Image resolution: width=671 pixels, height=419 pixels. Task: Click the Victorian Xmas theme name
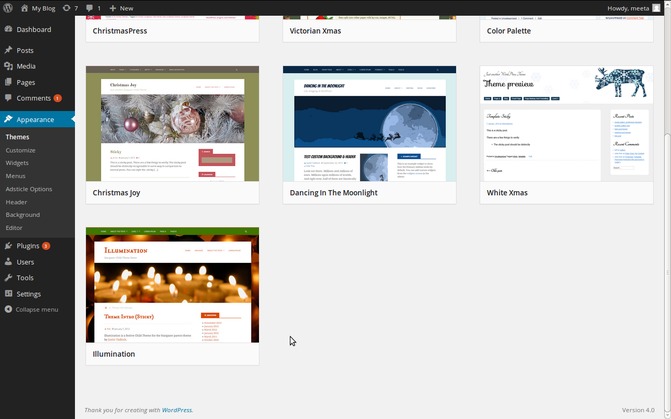[x=315, y=31]
